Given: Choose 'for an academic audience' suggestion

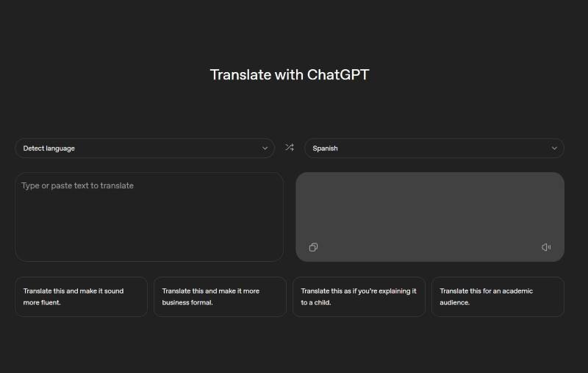Looking at the screenshot, I should 498,296.
